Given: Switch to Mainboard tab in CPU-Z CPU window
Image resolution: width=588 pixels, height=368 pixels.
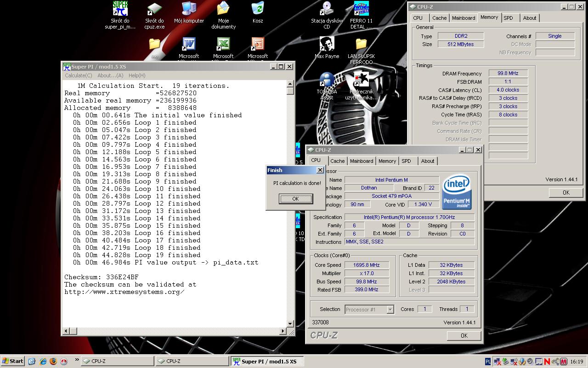Looking at the screenshot, I should tap(362, 161).
